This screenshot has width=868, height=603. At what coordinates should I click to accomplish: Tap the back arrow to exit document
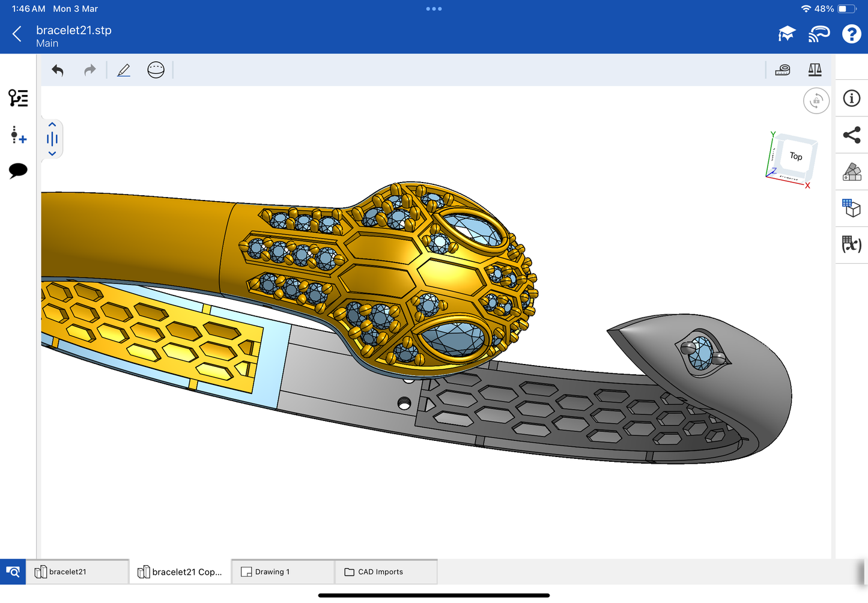click(x=17, y=34)
